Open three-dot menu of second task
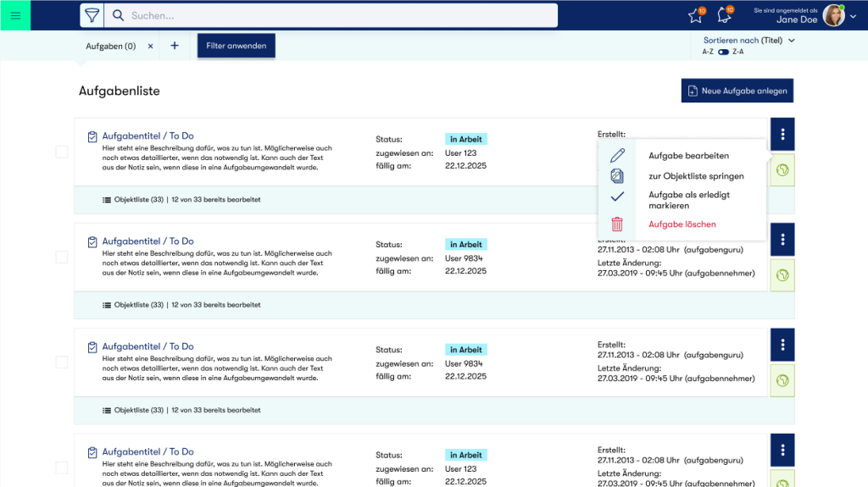Image resolution: width=868 pixels, height=487 pixels. 782,240
